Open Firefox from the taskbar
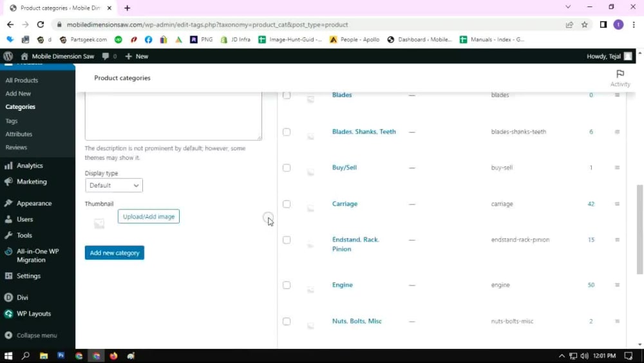Screen dimensions: 644x363 tap(113, 356)
